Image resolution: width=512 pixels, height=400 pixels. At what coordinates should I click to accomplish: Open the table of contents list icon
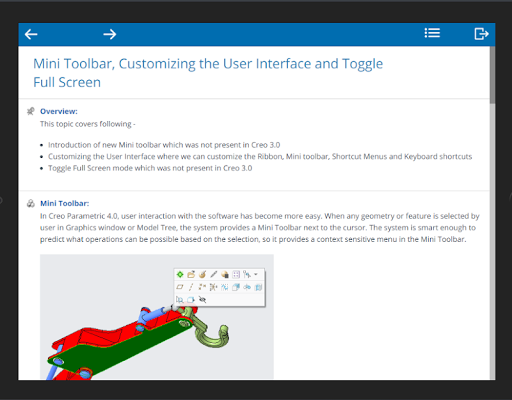(x=432, y=33)
